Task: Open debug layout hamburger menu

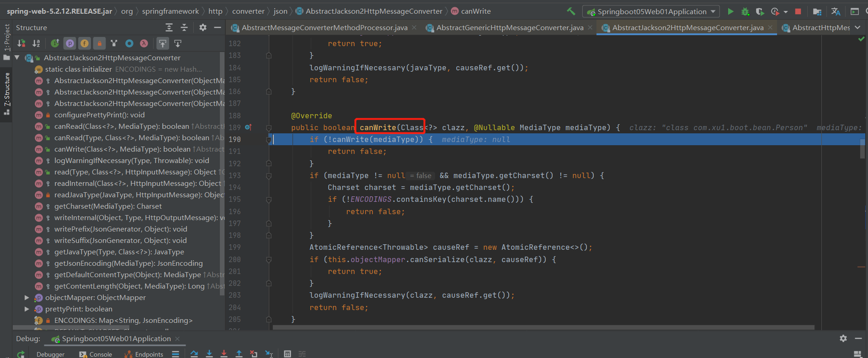Action: (x=176, y=354)
